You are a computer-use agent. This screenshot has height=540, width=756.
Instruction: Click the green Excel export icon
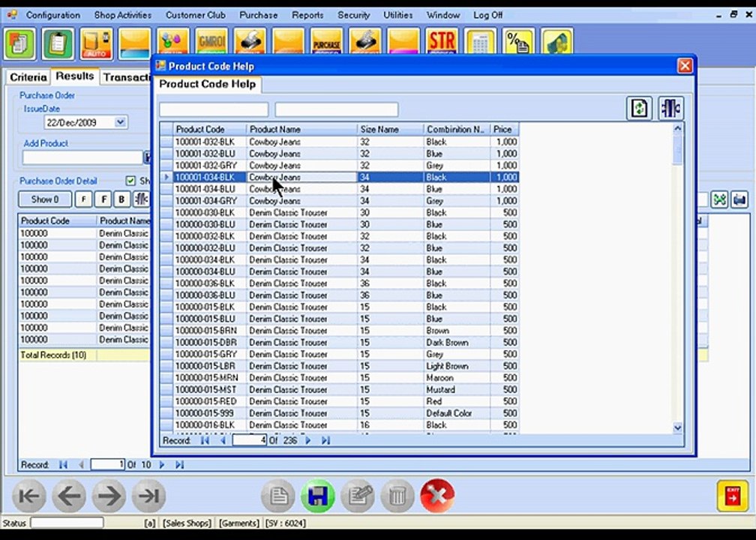[719, 199]
